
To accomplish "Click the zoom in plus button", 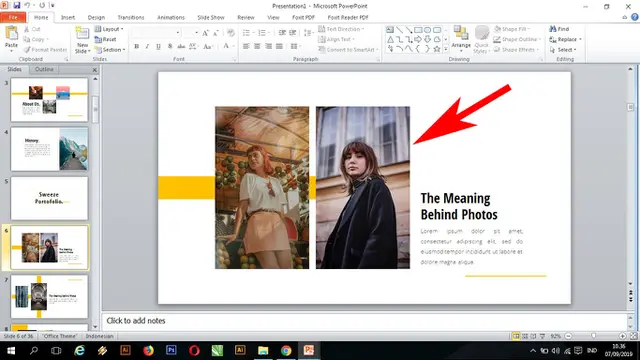I will click(622, 336).
